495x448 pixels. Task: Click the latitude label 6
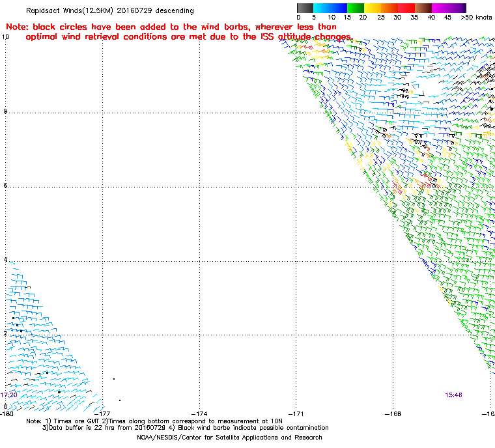(x=5, y=186)
